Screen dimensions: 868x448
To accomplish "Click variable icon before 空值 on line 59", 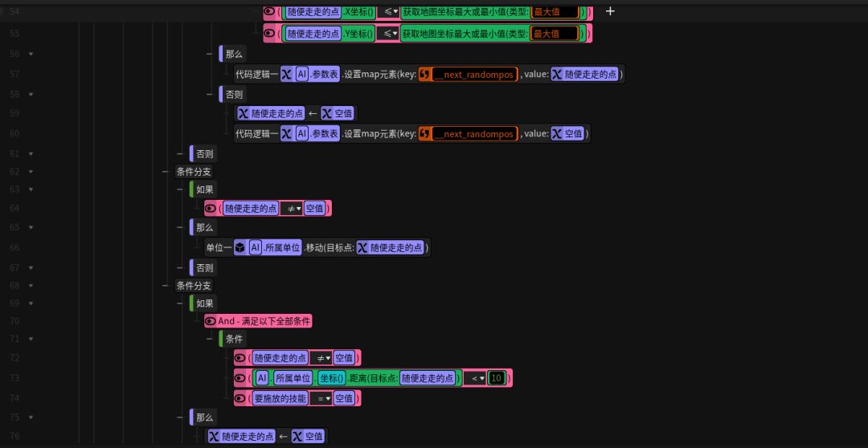I will click(327, 114).
